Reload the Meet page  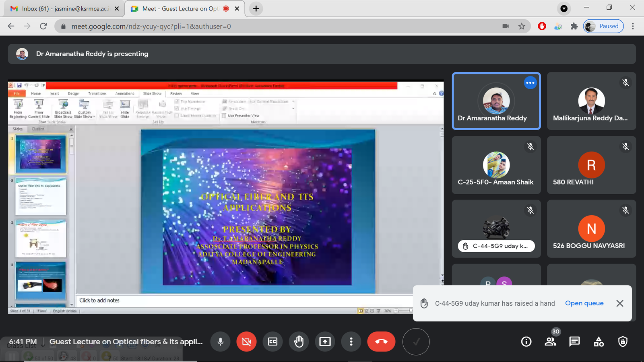(x=43, y=26)
